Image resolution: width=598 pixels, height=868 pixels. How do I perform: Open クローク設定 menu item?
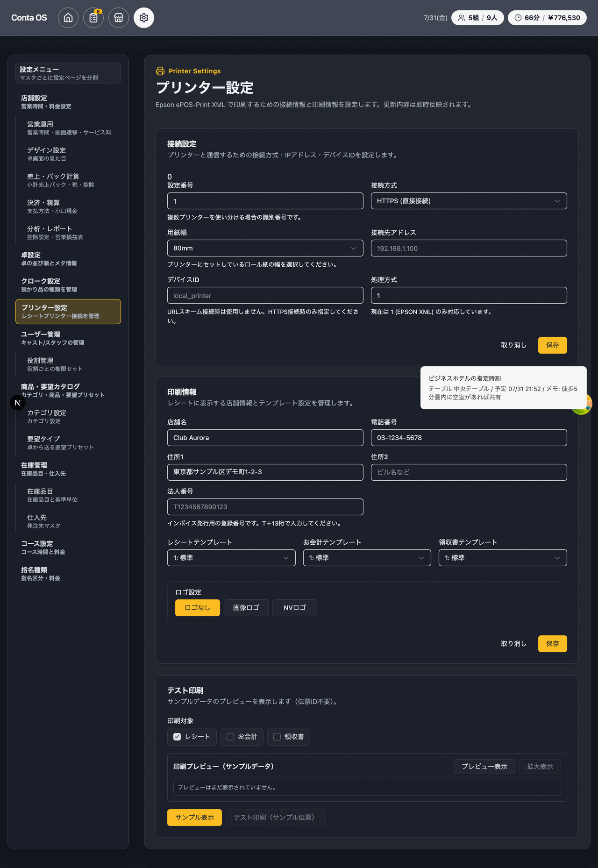click(68, 285)
